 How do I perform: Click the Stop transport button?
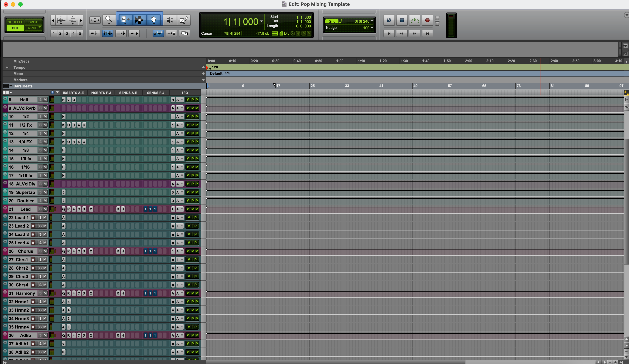(402, 20)
